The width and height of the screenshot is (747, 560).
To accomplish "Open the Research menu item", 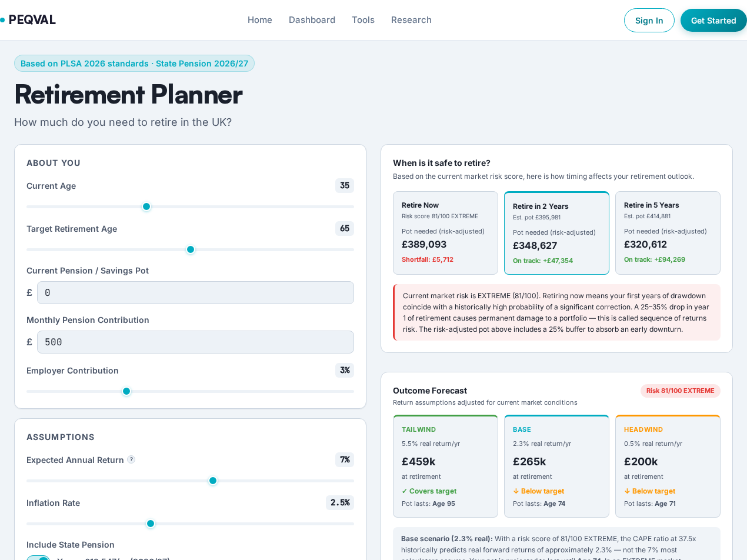I will tap(411, 20).
